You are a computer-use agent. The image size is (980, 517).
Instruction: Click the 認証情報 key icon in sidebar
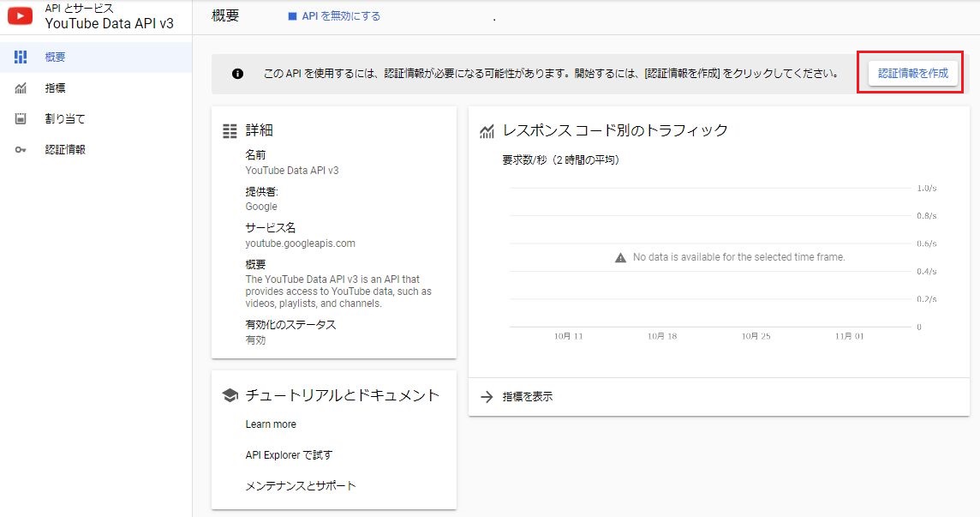[21, 149]
